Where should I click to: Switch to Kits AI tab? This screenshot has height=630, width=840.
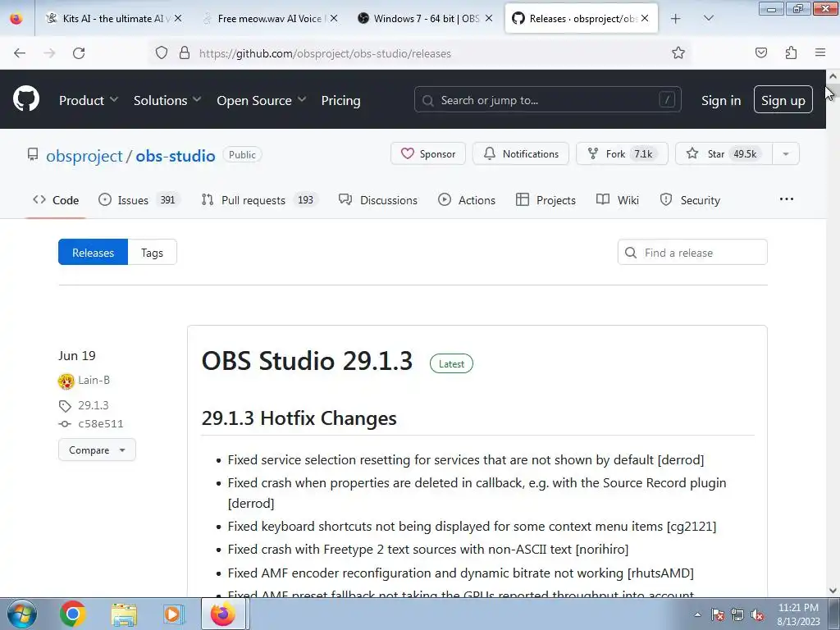pos(112,18)
